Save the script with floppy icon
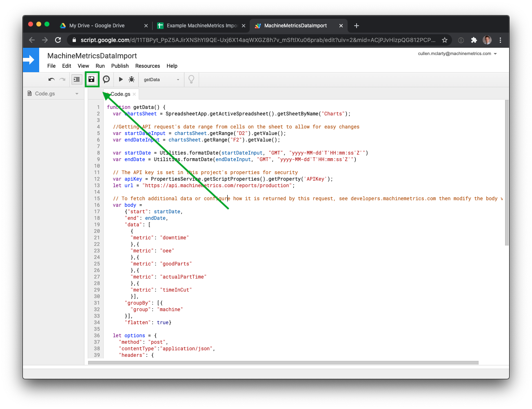This screenshot has width=532, height=409. pyautogui.click(x=92, y=80)
